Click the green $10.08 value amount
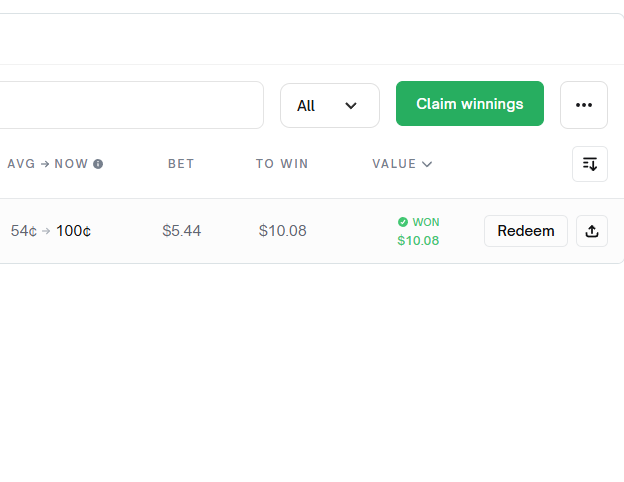Image resolution: width=624 pixels, height=482 pixels. (x=418, y=240)
